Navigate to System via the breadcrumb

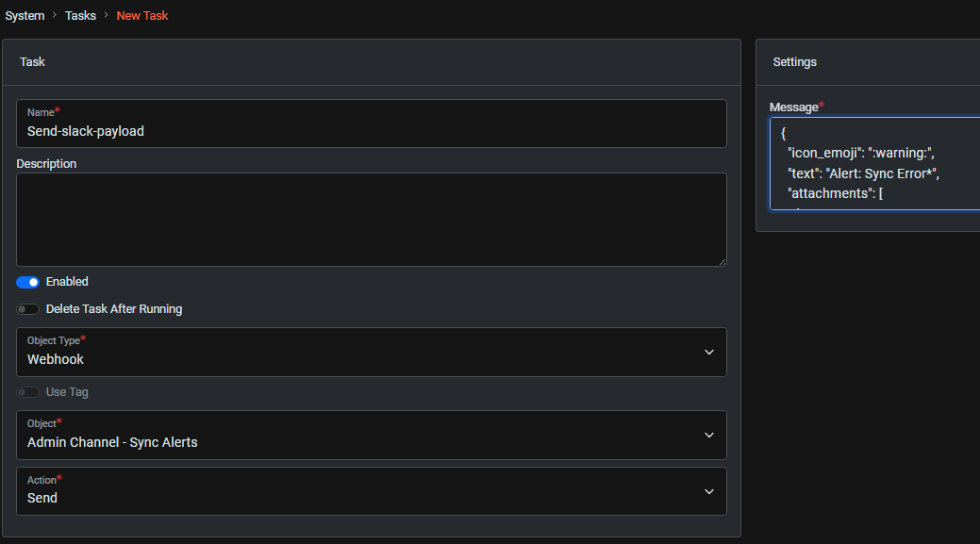[25, 15]
